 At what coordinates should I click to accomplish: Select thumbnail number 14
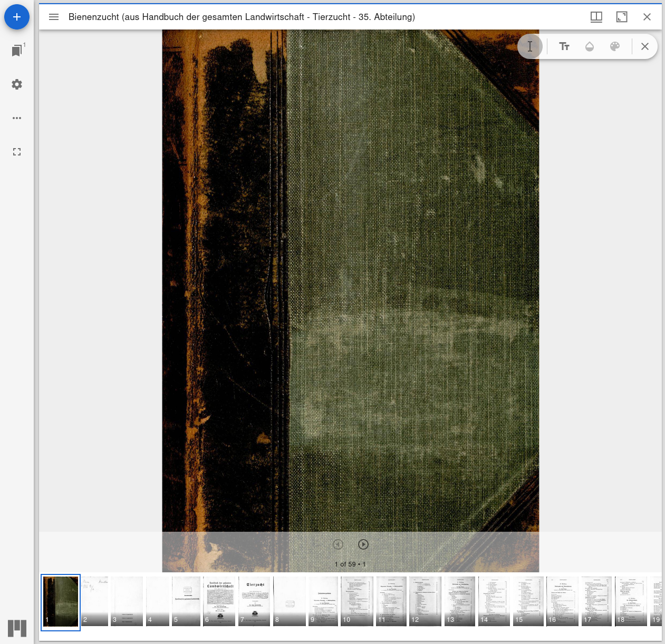coord(494,601)
